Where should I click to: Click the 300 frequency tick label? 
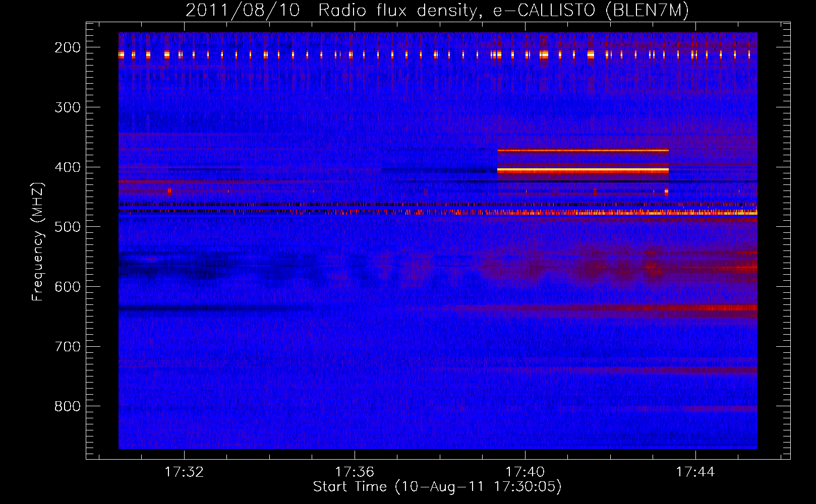[x=68, y=107]
